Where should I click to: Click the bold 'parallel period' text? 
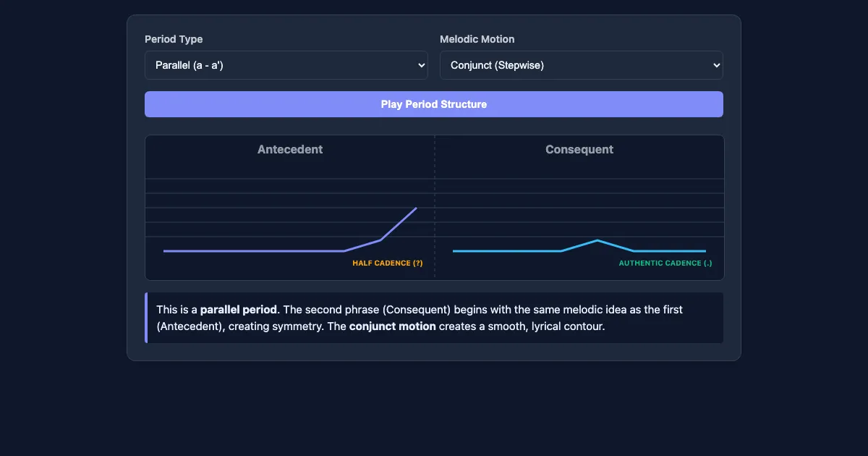click(x=239, y=310)
